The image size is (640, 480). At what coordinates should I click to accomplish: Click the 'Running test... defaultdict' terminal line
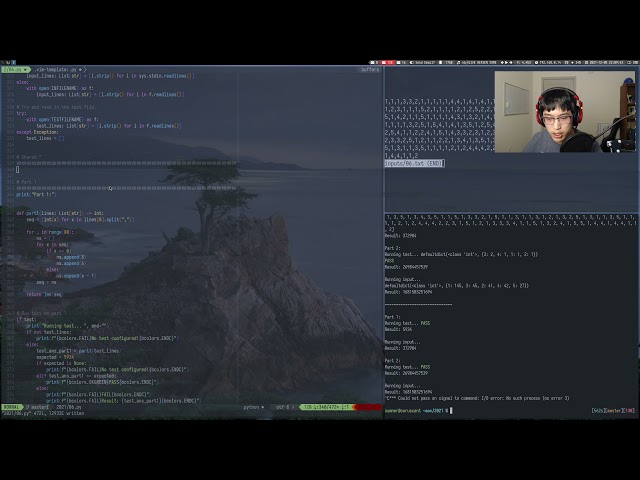(x=461, y=254)
